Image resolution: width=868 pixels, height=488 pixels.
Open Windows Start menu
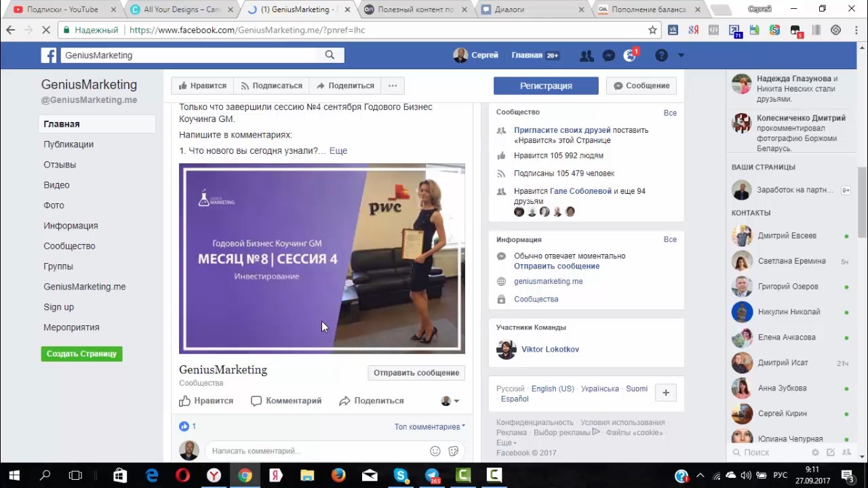[x=14, y=476]
